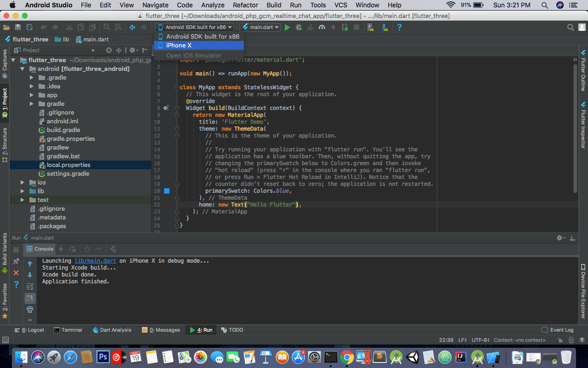Collapse the android module folder

(x=22, y=69)
